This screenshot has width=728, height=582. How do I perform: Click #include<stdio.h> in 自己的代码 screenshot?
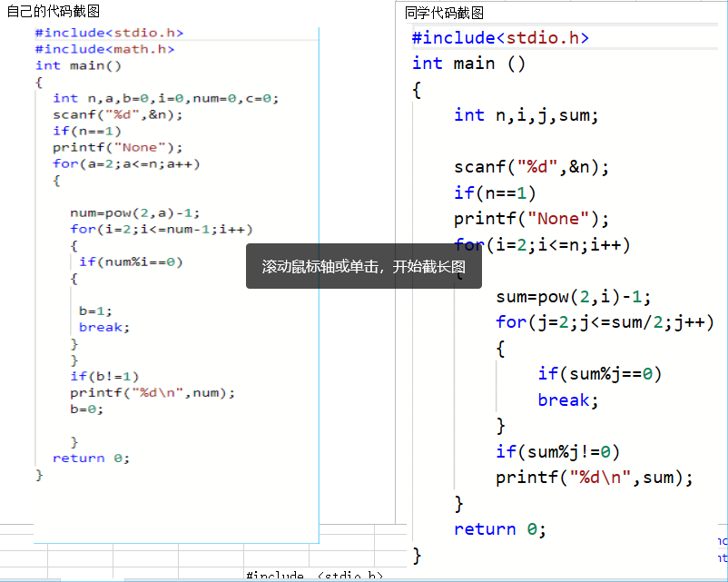(x=110, y=33)
